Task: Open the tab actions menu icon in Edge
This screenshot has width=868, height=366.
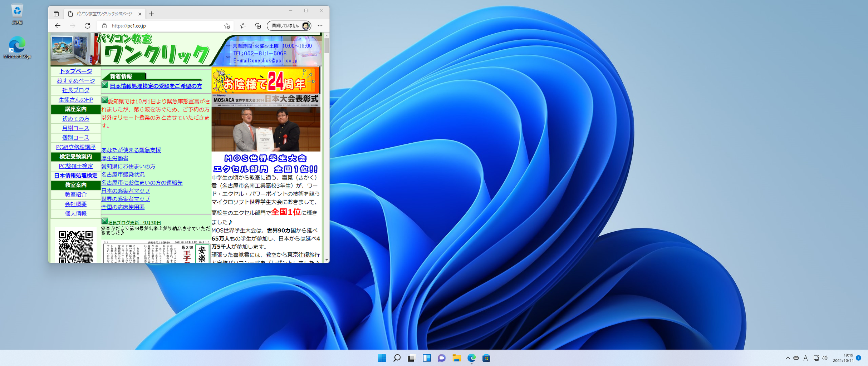Action: tap(56, 14)
